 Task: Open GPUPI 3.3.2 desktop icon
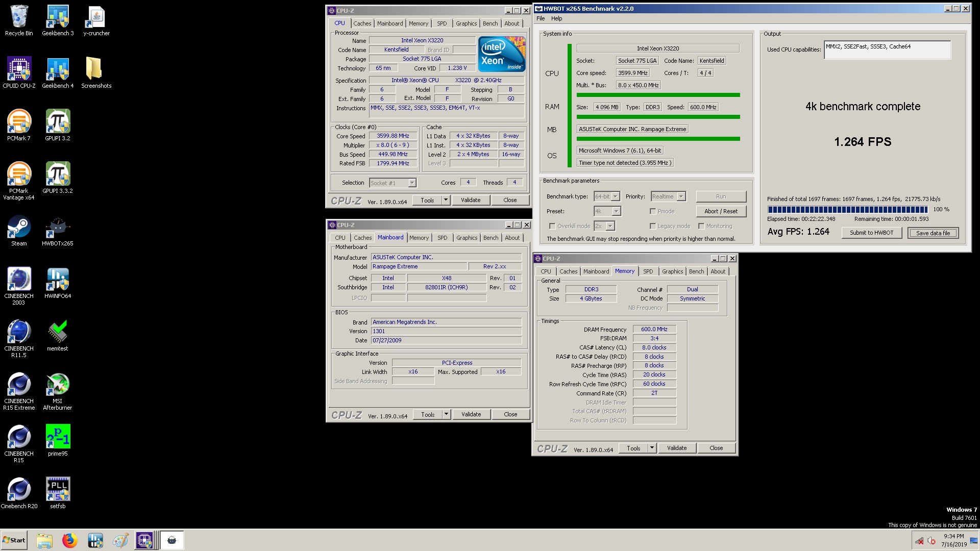pos(58,178)
